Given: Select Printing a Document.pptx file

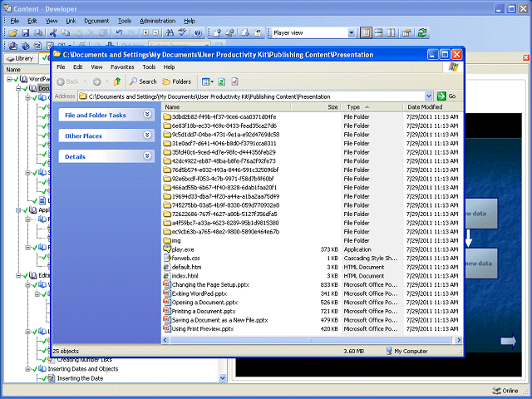Looking at the screenshot, I should [x=199, y=311].
